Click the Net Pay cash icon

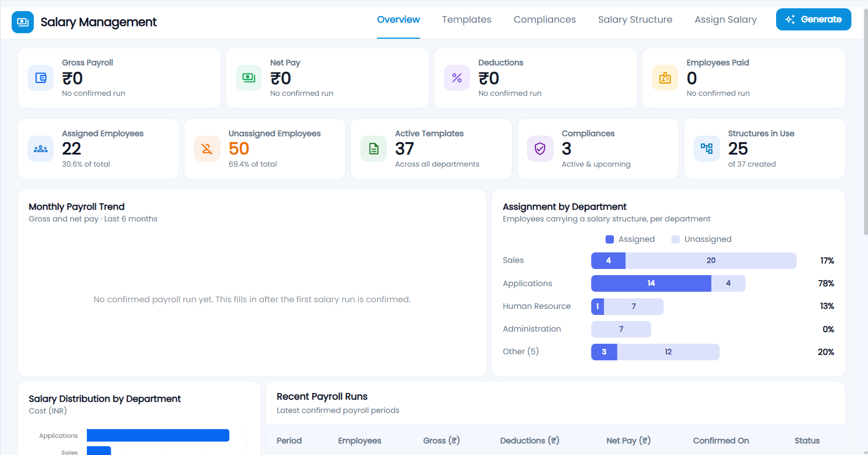[249, 77]
